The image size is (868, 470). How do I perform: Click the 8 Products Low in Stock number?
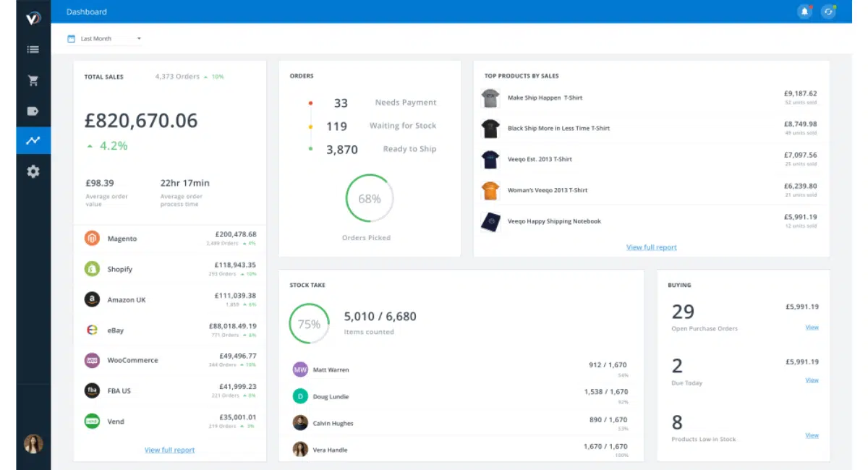tap(677, 422)
